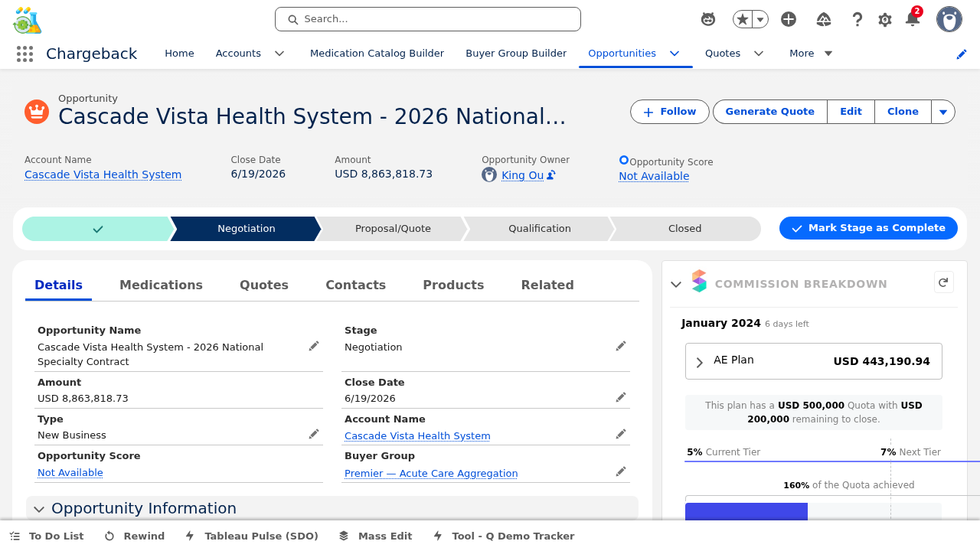The height and width of the screenshot is (551, 980).
Task: Open the Global Actions plus icon
Action: (789, 19)
